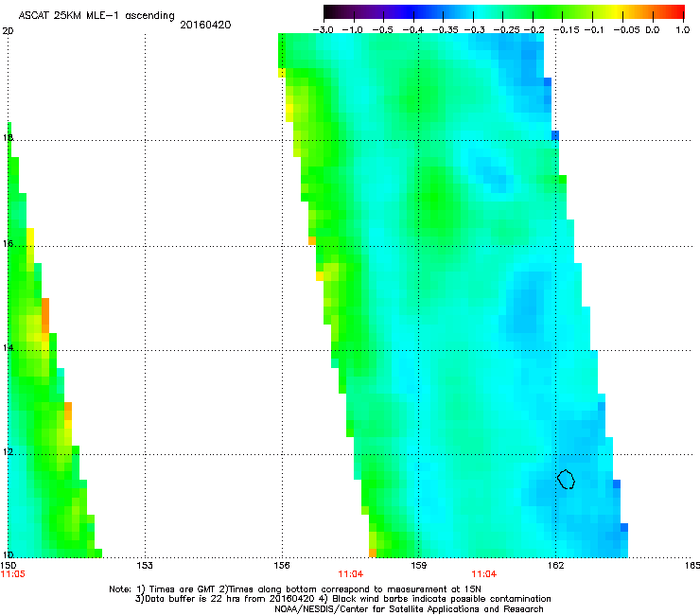Click the -0.2 color scale label

(534, 30)
